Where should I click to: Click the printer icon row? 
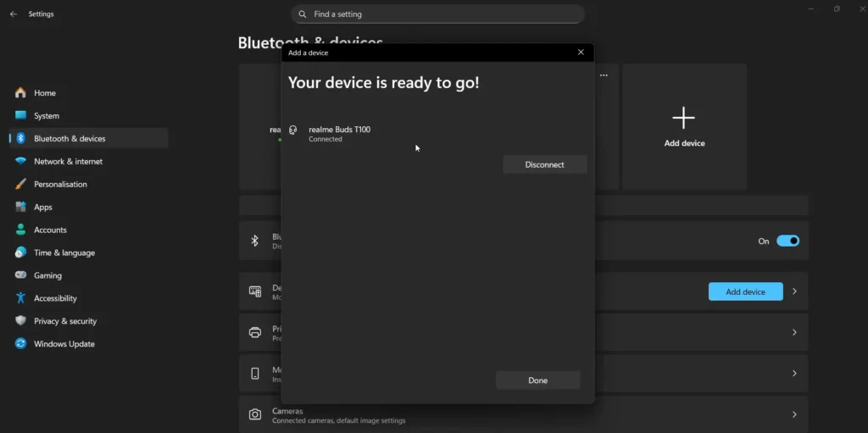(x=255, y=332)
